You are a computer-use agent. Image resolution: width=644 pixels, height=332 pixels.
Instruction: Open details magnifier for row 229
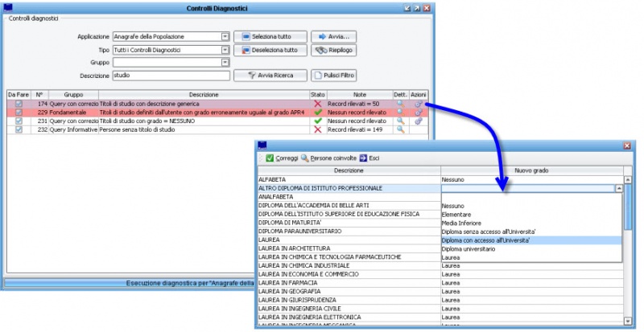click(400, 113)
